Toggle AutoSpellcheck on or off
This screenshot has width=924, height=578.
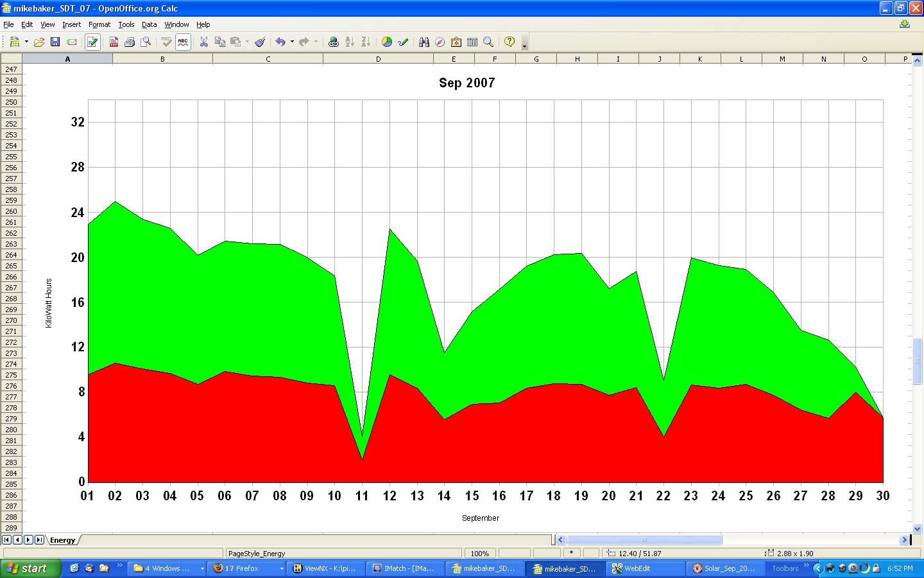click(183, 42)
